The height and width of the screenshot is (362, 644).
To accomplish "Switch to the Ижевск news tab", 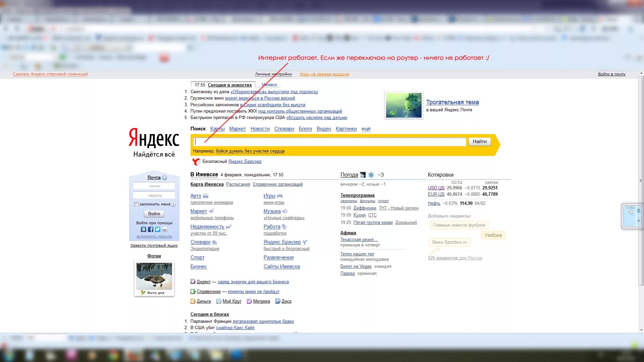I will (x=269, y=85).
